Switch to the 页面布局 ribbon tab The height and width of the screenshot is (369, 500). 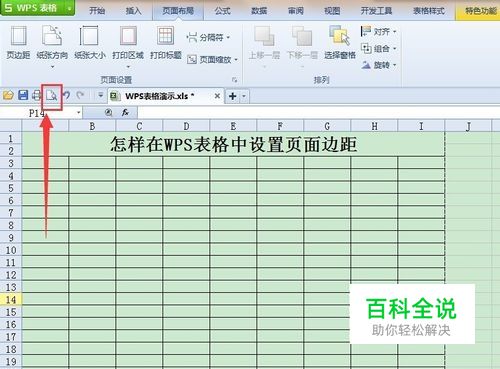point(178,11)
